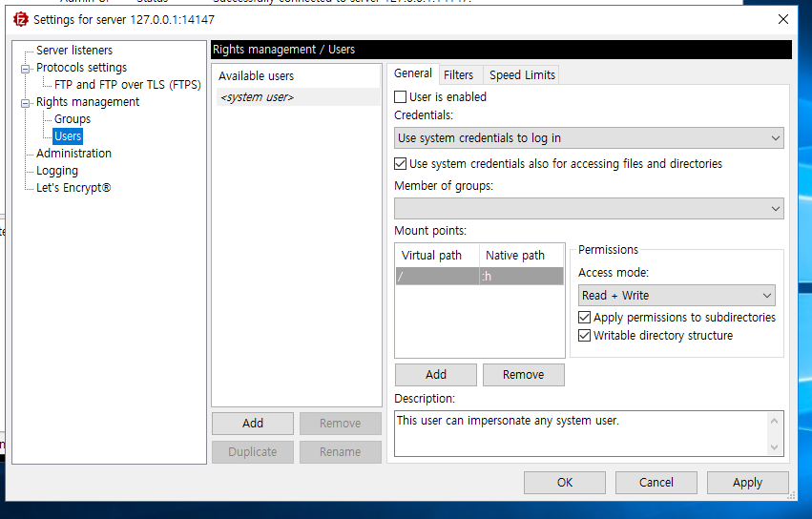The height and width of the screenshot is (519, 812).
Task: Click the Rename user button
Action: pyautogui.click(x=341, y=451)
